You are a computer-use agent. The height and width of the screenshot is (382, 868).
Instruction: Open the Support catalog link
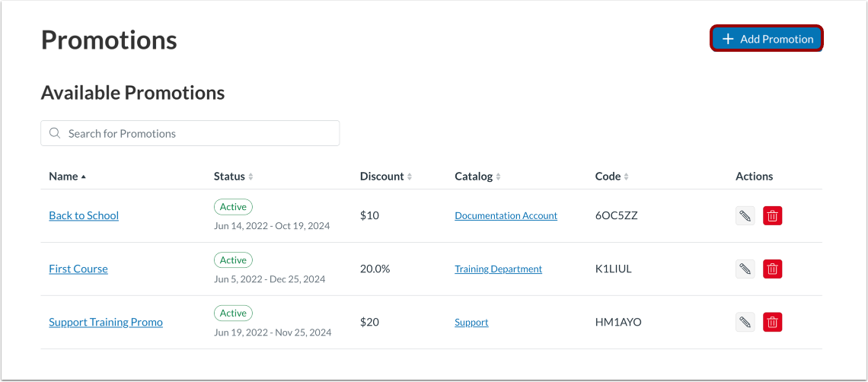471,322
